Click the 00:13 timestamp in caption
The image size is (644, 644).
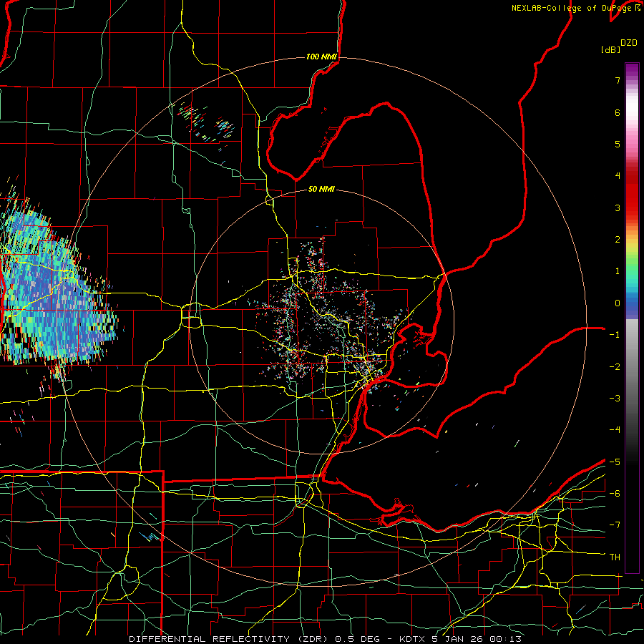pyautogui.click(x=507, y=639)
